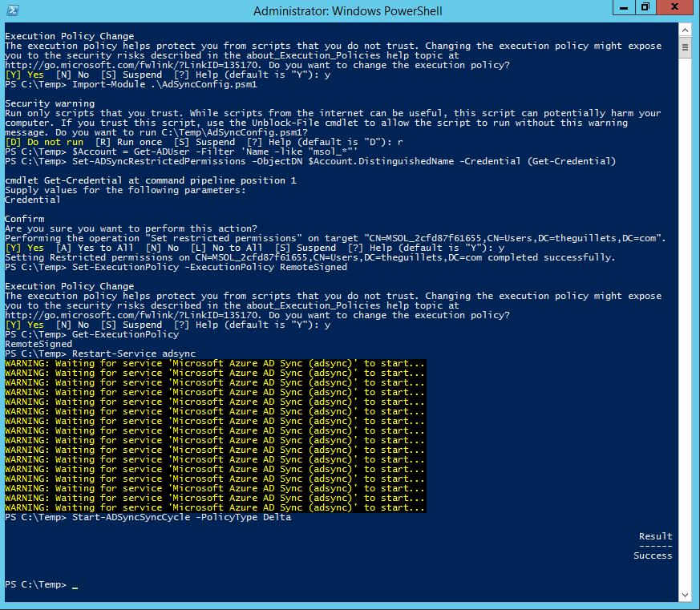
Task: Click 'Are you sure you want to perform this action?'
Action: (132, 228)
